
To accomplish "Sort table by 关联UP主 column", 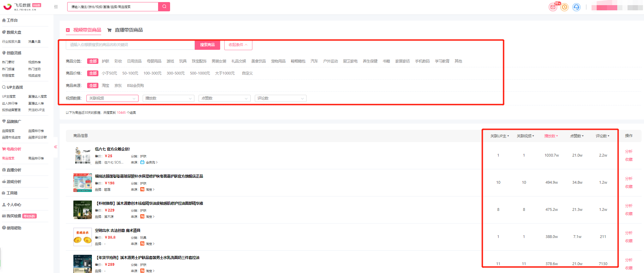I will (x=500, y=136).
